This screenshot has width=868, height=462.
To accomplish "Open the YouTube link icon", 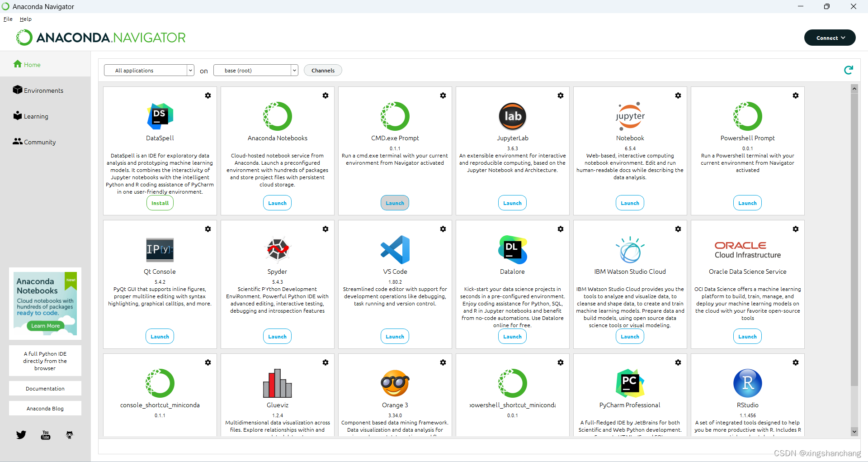I will 46,435.
